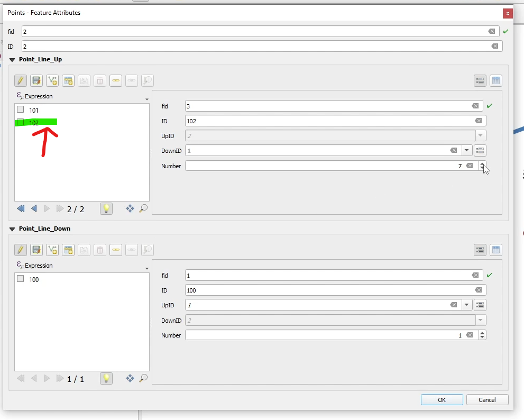Click the Cancel button
The height and width of the screenshot is (420, 524).
click(x=487, y=399)
